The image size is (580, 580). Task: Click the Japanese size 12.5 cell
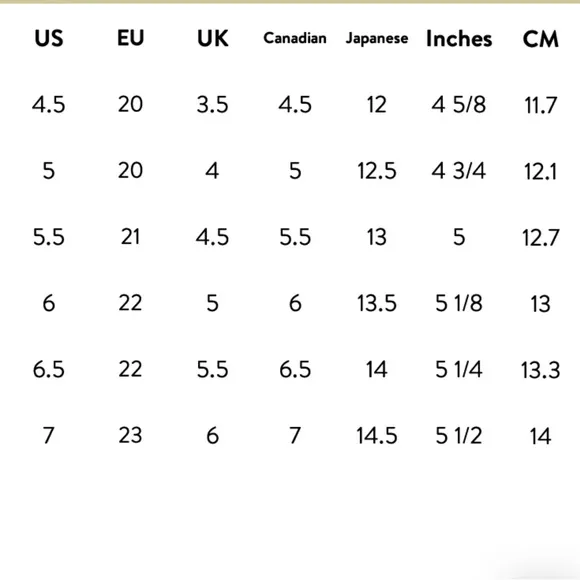click(377, 171)
